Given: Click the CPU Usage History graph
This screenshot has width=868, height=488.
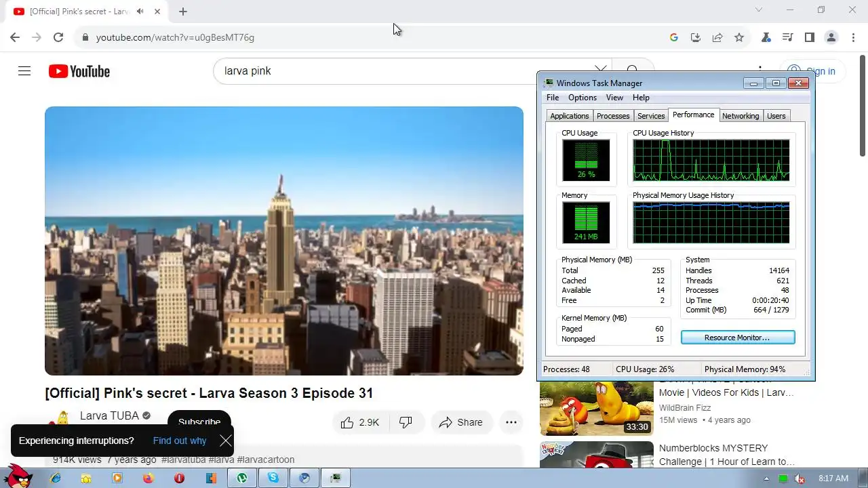Looking at the screenshot, I should point(711,160).
